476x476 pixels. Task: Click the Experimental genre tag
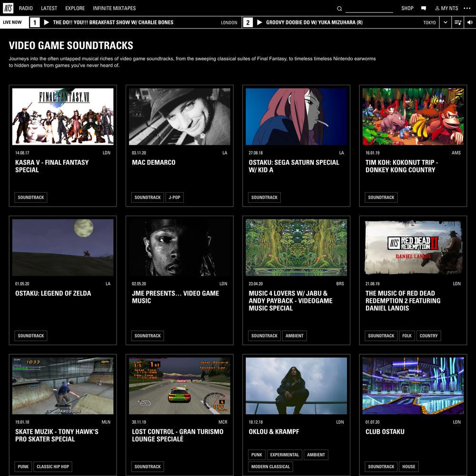(285, 455)
